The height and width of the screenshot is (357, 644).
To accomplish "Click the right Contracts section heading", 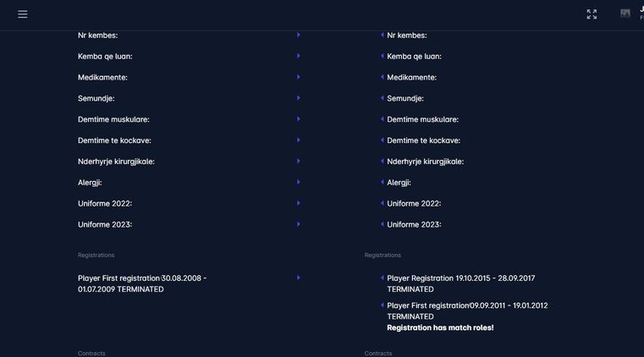I will click(x=378, y=354).
